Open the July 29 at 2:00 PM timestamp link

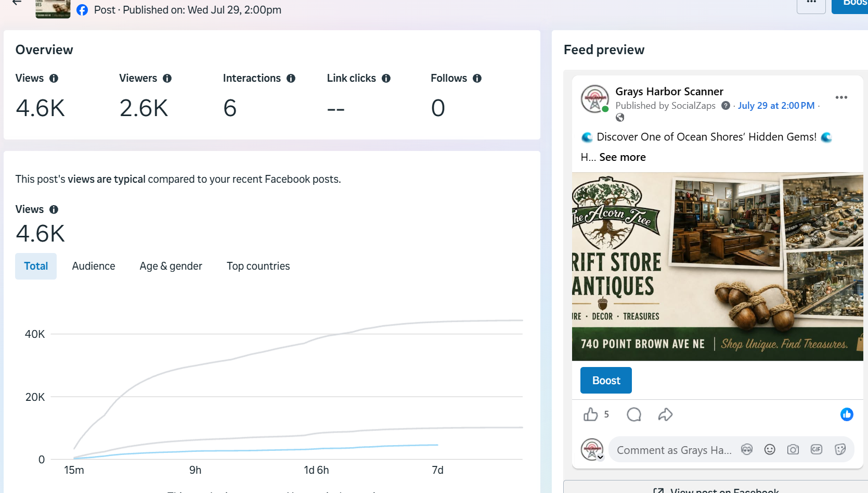click(x=776, y=106)
